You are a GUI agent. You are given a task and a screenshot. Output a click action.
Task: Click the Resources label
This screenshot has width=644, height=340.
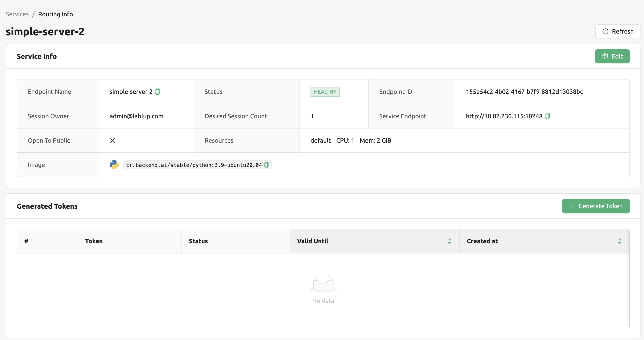click(219, 141)
